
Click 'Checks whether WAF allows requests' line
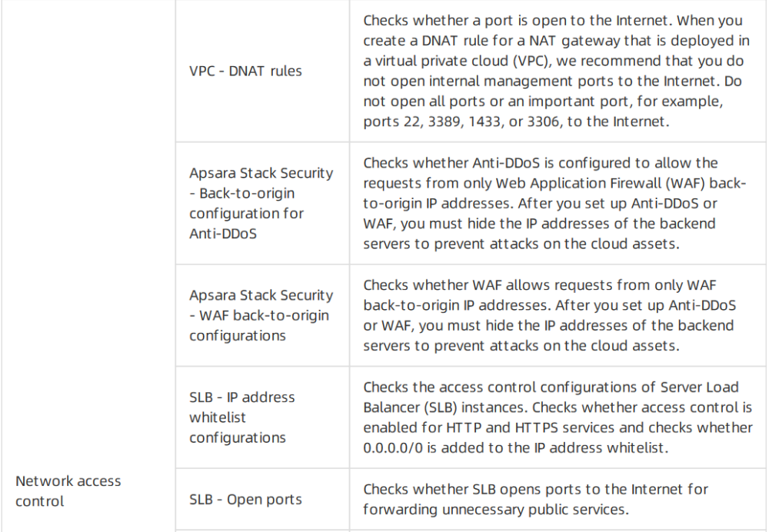tap(488, 285)
